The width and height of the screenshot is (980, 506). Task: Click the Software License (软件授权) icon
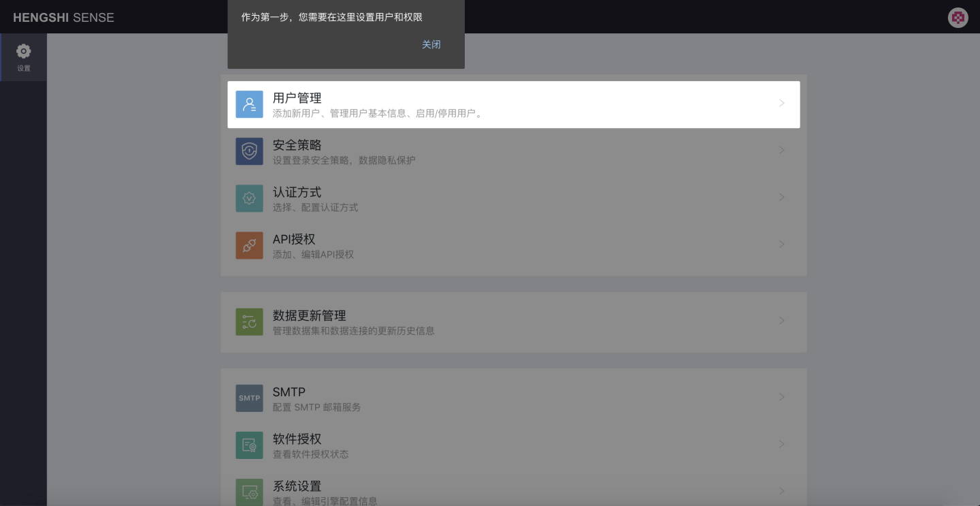pyautogui.click(x=249, y=445)
